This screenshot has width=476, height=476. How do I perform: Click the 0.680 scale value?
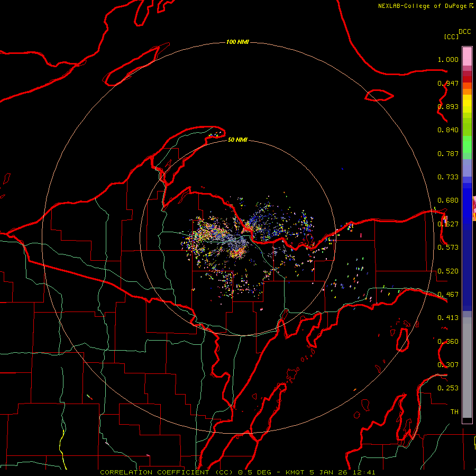(x=448, y=200)
